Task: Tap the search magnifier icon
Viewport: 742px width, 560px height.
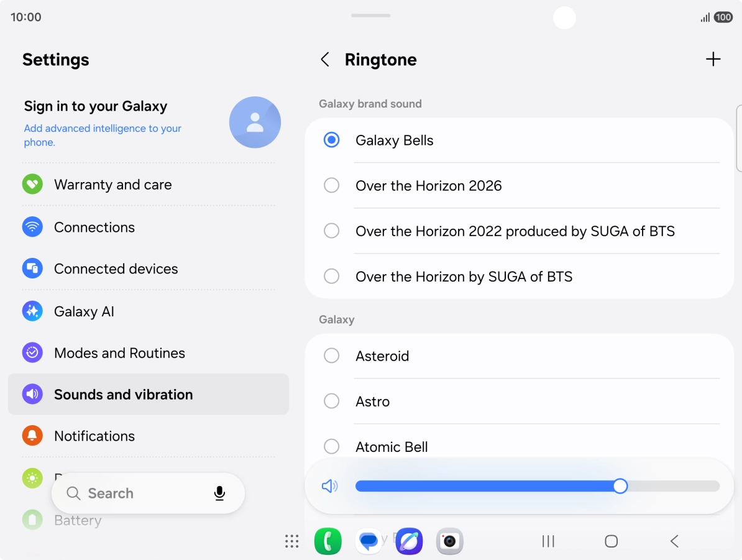Action: tap(73, 493)
